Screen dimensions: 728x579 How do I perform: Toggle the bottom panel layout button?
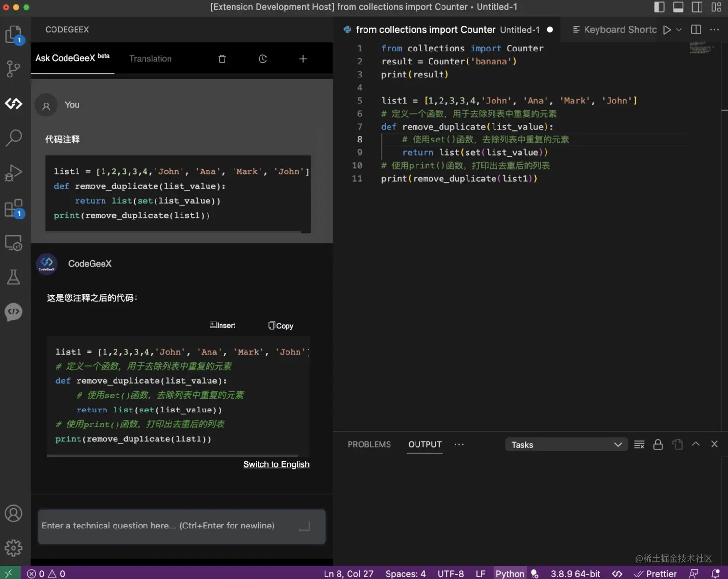coord(678,7)
